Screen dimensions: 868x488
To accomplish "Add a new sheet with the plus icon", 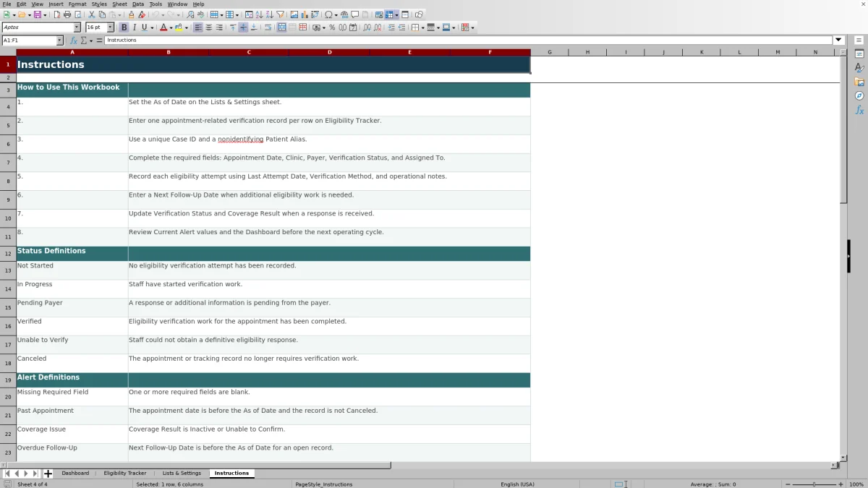I will click(48, 474).
